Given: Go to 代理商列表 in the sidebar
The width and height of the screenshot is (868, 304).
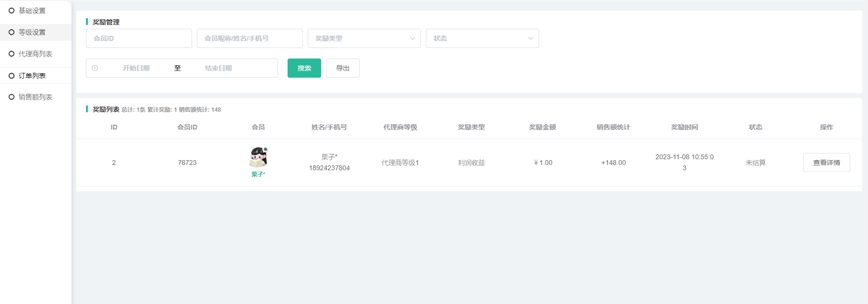Looking at the screenshot, I should [x=35, y=54].
